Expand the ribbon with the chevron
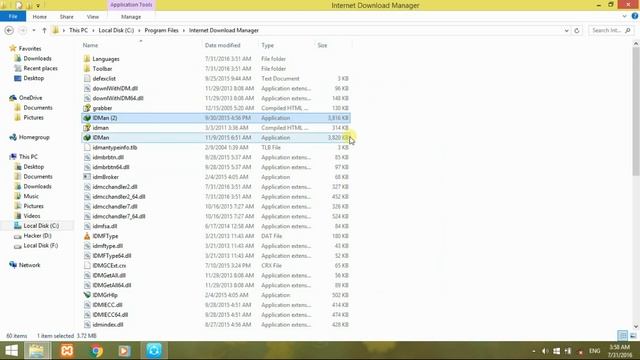640x360 pixels. point(624,16)
